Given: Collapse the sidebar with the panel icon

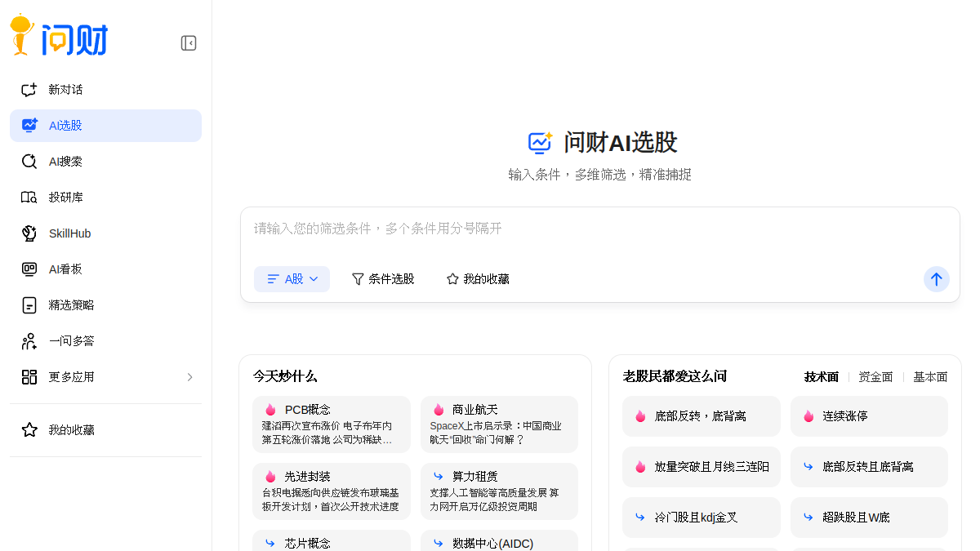Looking at the screenshot, I should pyautogui.click(x=189, y=43).
